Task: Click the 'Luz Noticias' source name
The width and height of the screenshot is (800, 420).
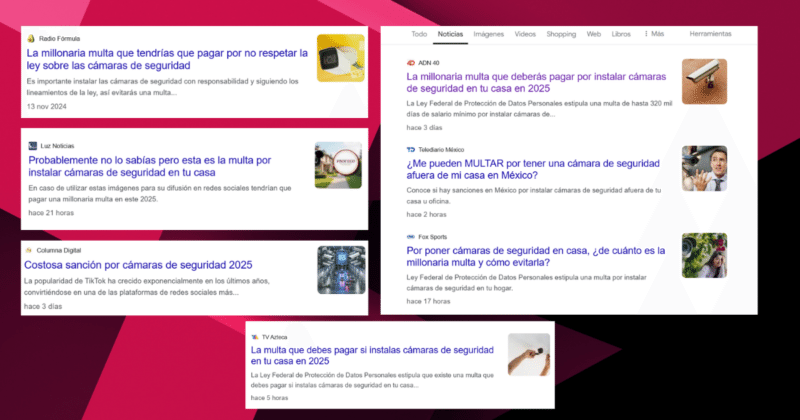Action: point(57,146)
